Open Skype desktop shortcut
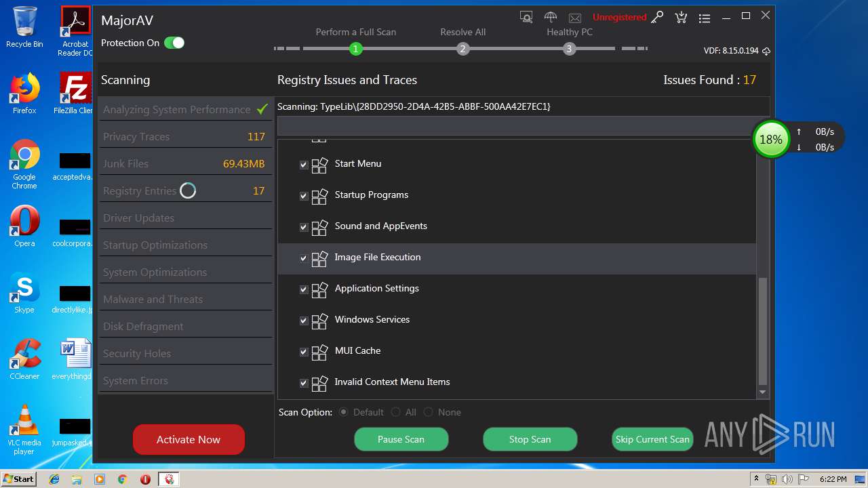Viewport: 868px width, 488px height. click(24, 293)
